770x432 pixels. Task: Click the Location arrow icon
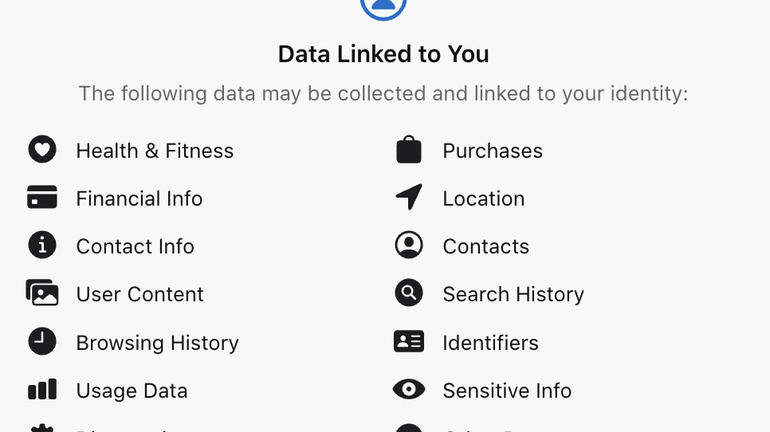(408, 198)
